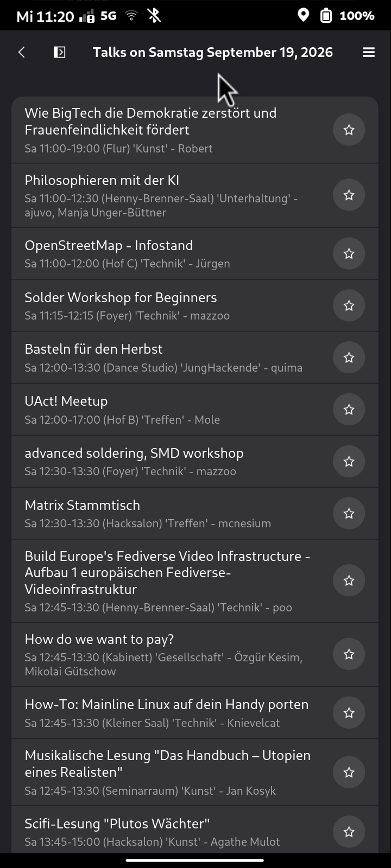Favorite the Mainline Linux Handy talk
The width and height of the screenshot is (391, 868).
[x=349, y=713]
